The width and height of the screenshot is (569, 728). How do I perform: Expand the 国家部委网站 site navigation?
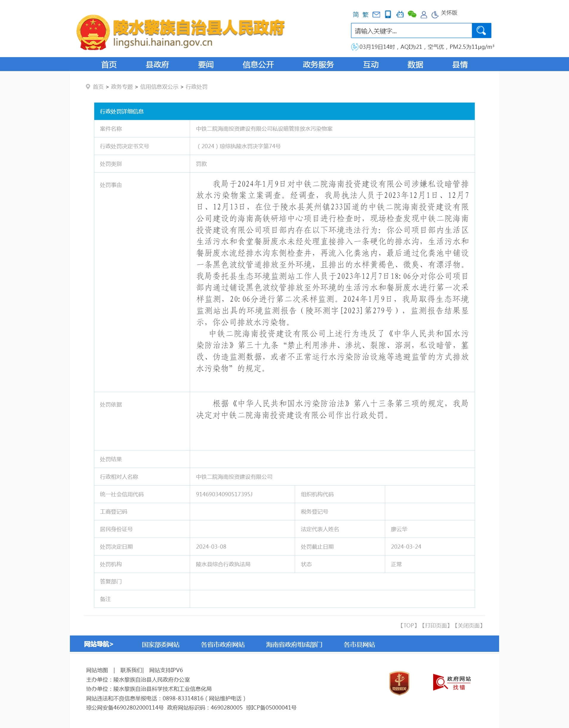point(161,644)
